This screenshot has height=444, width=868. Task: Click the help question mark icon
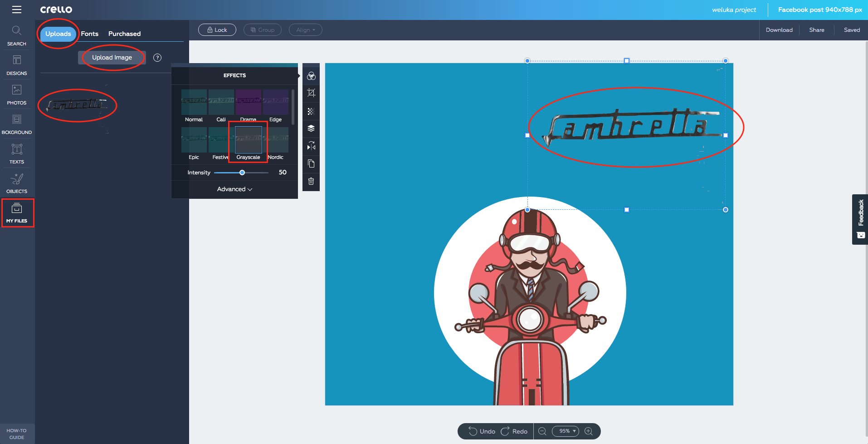pos(157,58)
